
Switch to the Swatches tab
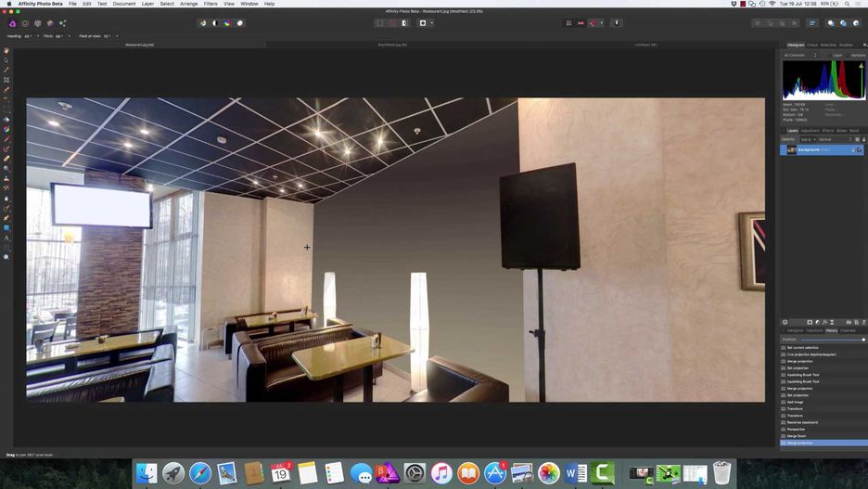828,45
